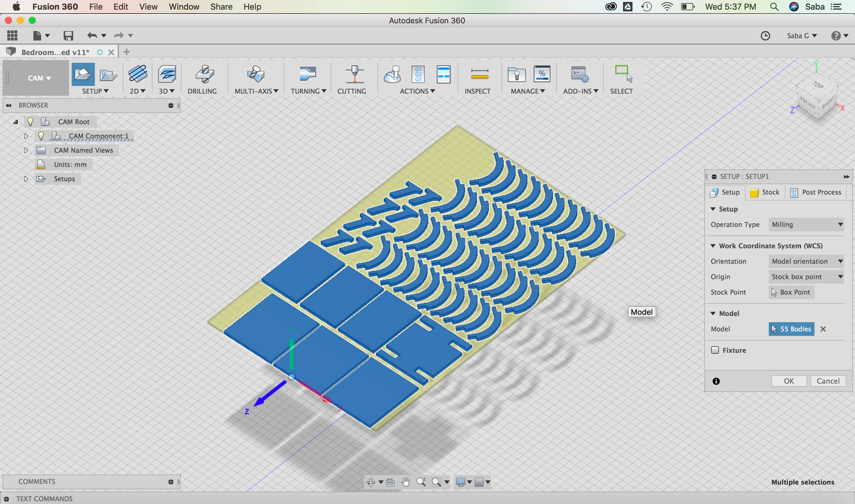Select the Pan hand tool

pos(405,482)
